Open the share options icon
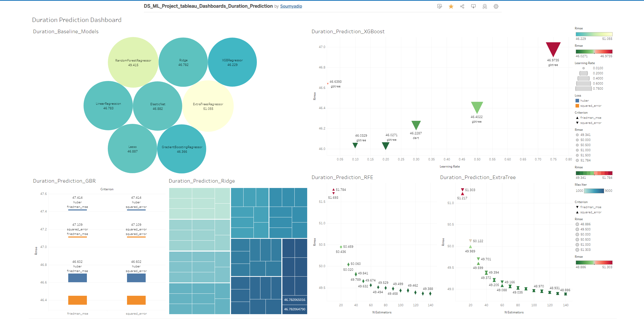644x319 pixels. [x=462, y=6]
